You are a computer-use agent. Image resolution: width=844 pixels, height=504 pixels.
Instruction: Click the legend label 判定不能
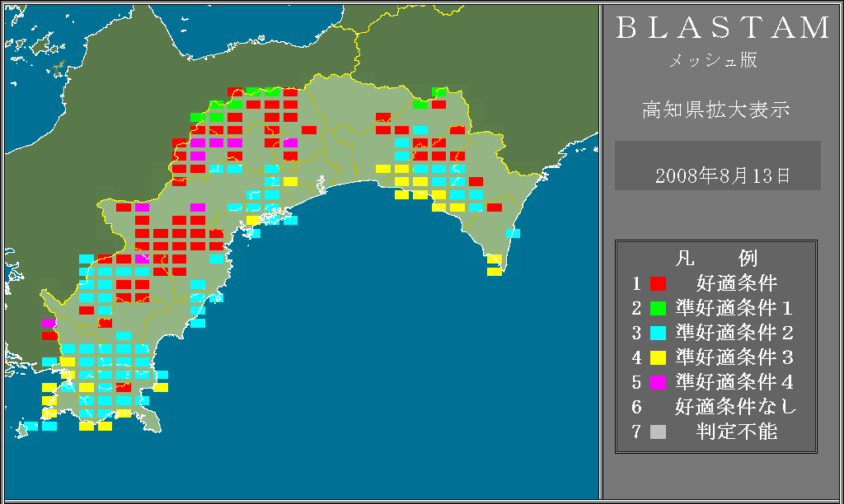tap(737, 432)
